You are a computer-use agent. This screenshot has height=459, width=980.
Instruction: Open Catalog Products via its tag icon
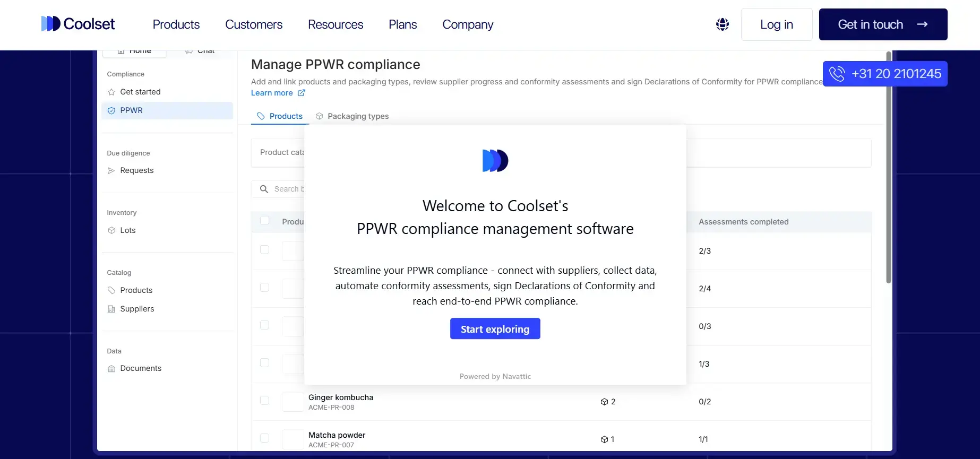click(111, 291)
